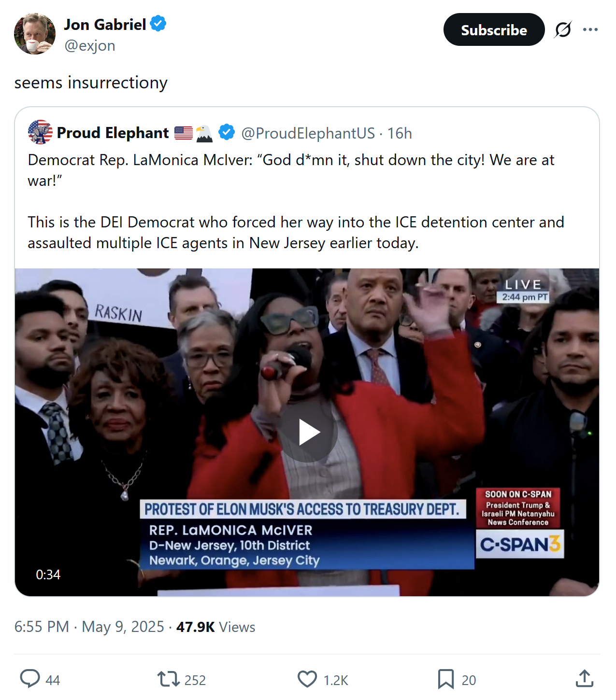Play the embedded C-SPAN video
Screen dimensions: 616x700
(309, 432)
